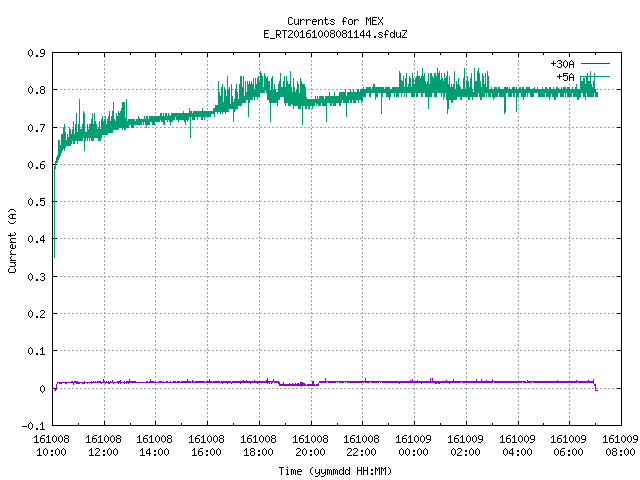Click the 161008 22:00 time tick label

pyautogui.click(x=361, y=445)
